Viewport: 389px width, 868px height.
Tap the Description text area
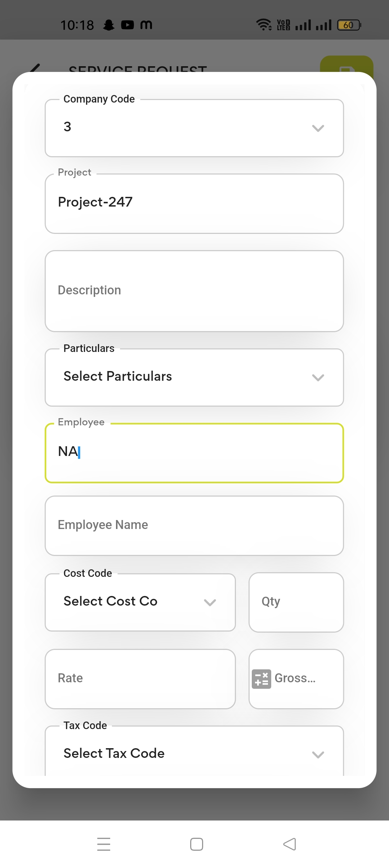194,291
